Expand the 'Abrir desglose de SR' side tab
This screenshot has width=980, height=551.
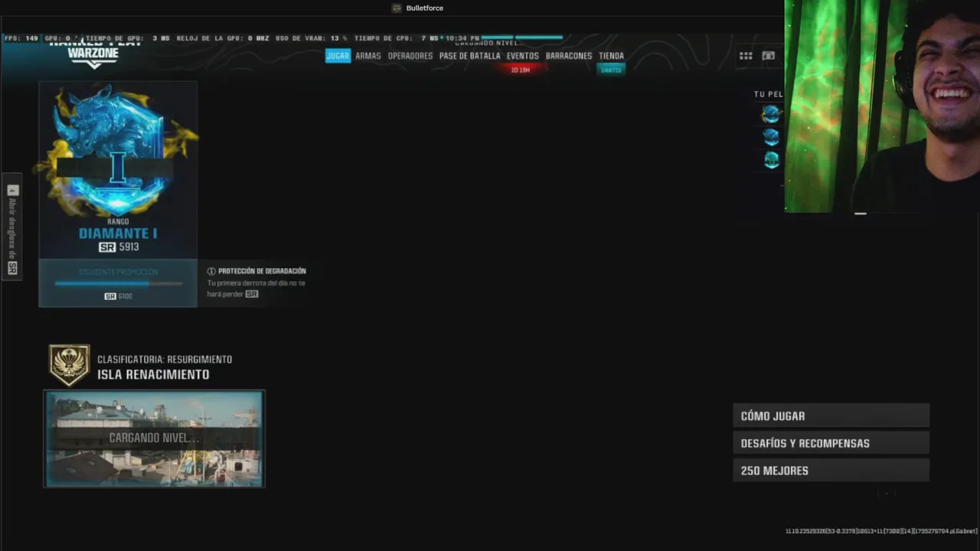pyautogui.click(x=12, y=227)
